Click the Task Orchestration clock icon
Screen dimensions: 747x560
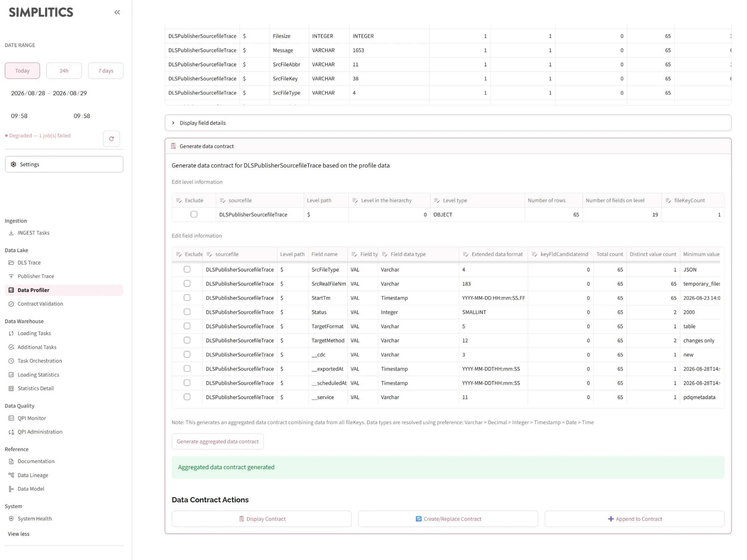pyautogui.click(x=11, y=361)
